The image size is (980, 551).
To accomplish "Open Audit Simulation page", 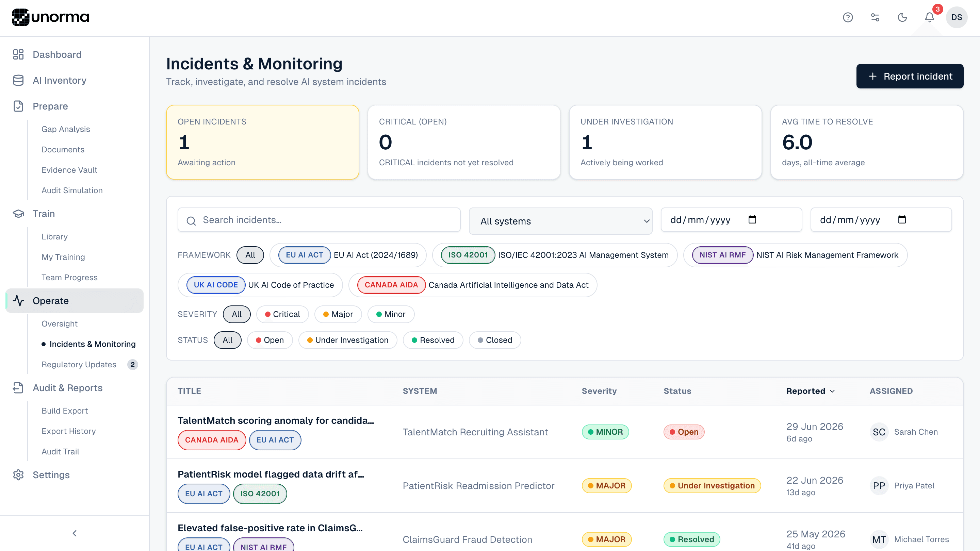I will 72,190.
